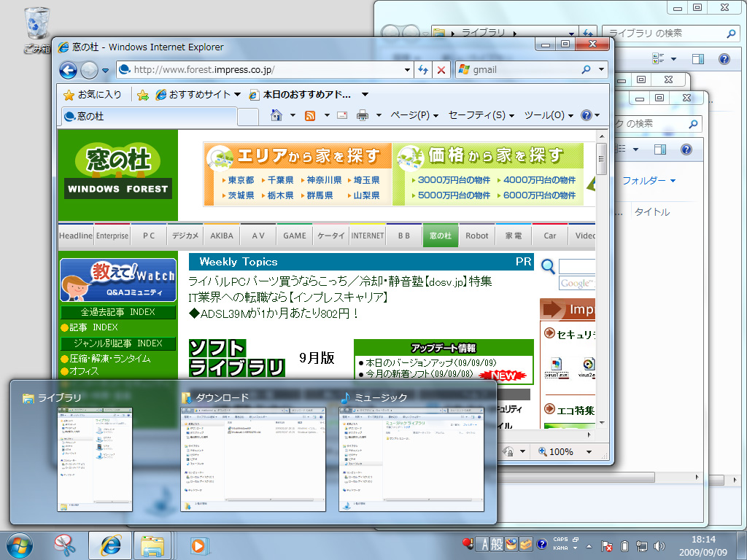Open Action Center flag in system tray

point(606,545)
